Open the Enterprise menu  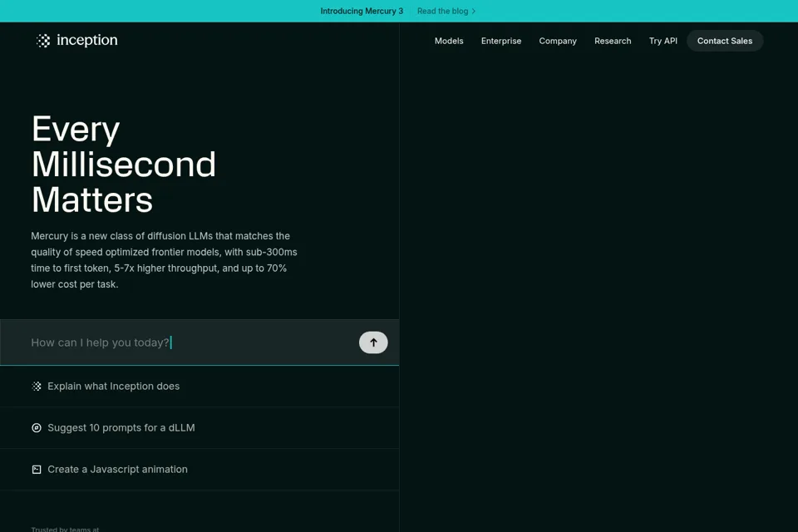tap(500, 41)
